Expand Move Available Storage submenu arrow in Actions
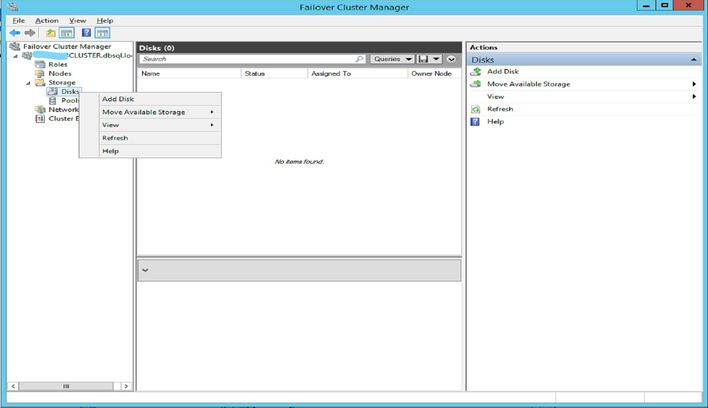Image resolution: width=708 pixels, height=408 pixels. (694, 84)
